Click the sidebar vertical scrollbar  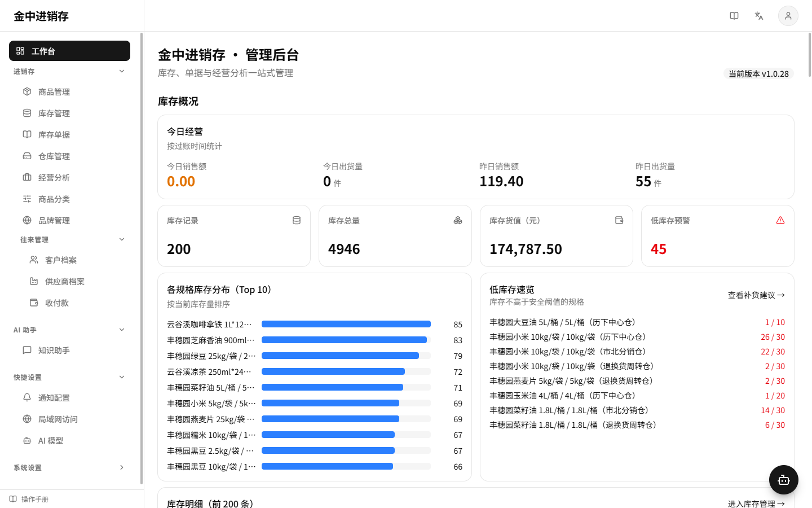(x=142, y=259)
